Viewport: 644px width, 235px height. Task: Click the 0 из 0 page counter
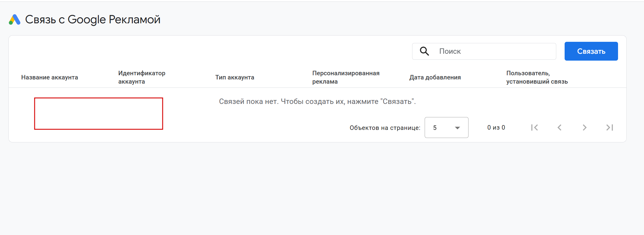click(496, 128)
